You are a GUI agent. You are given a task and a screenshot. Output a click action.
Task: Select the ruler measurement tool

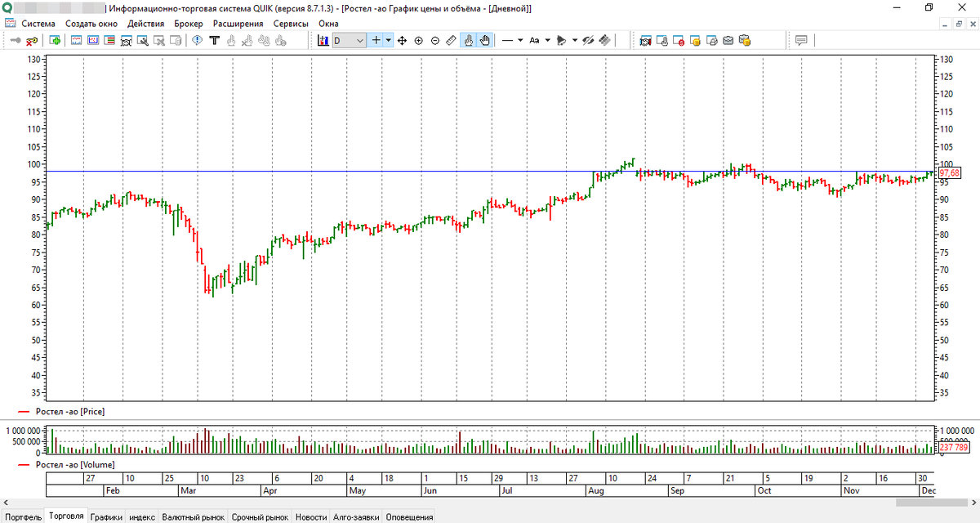click(451, 40)
